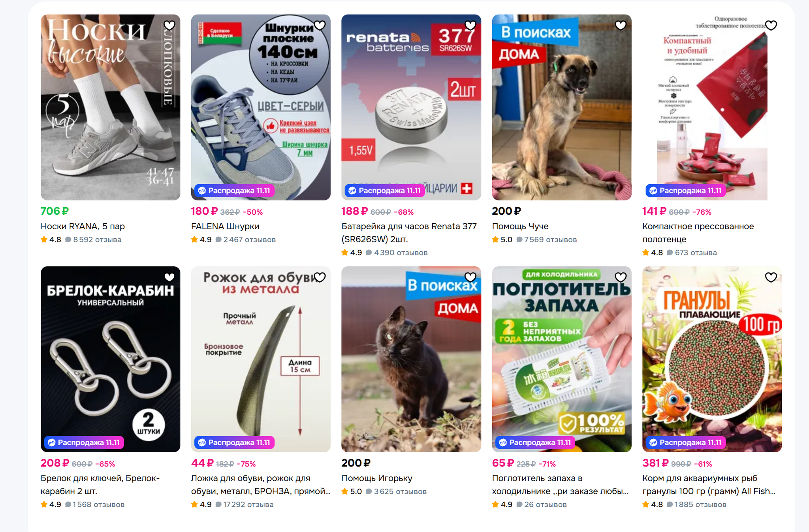809x532 pixels.
Task: Open Батарейка для часов Renata 377 link
Action: tap(409, 232)
